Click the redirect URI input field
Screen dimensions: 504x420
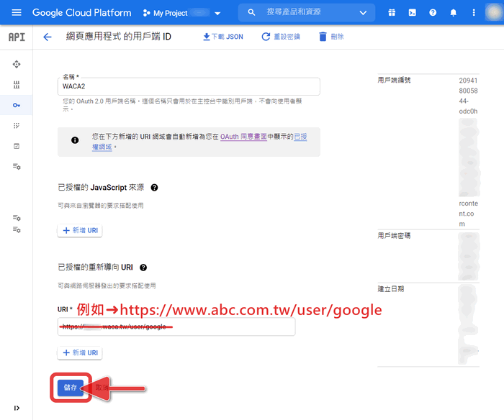[176, 327]
